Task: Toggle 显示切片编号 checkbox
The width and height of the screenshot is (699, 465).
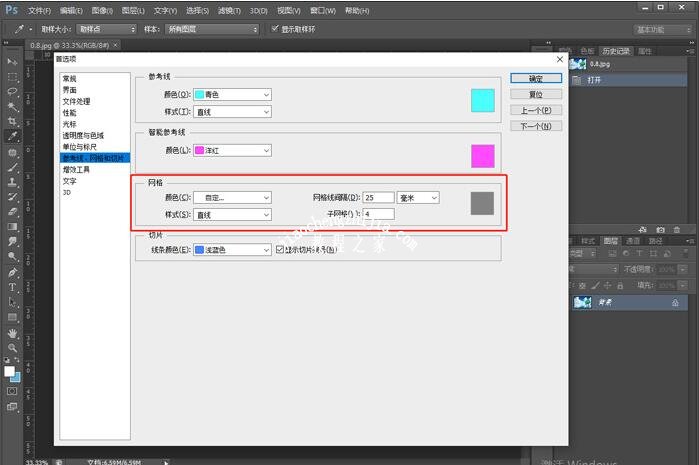Action: tap(279, 249)
